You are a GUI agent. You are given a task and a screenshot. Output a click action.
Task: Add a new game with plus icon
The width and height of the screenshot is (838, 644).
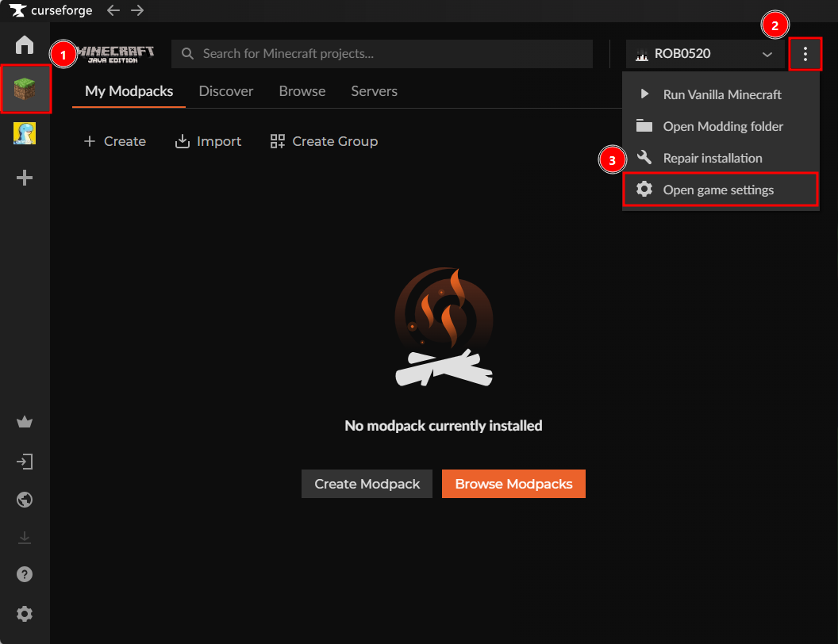click(x=25, y=178)
